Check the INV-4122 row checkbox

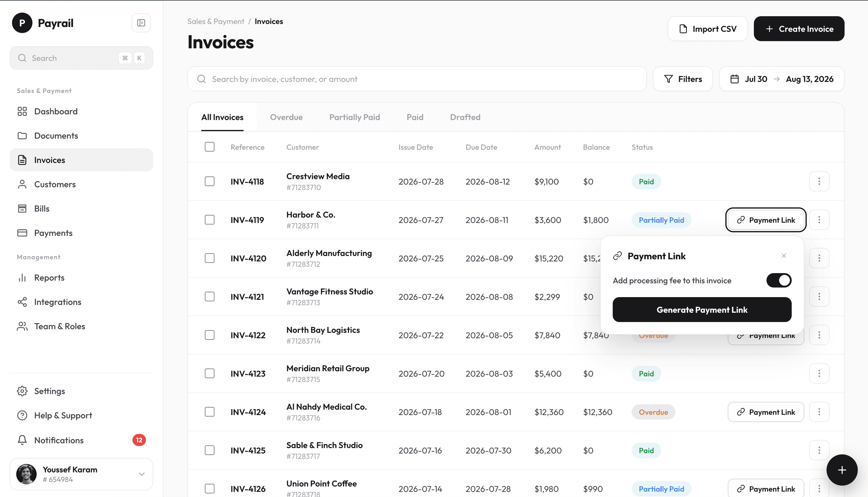[209, 335]
